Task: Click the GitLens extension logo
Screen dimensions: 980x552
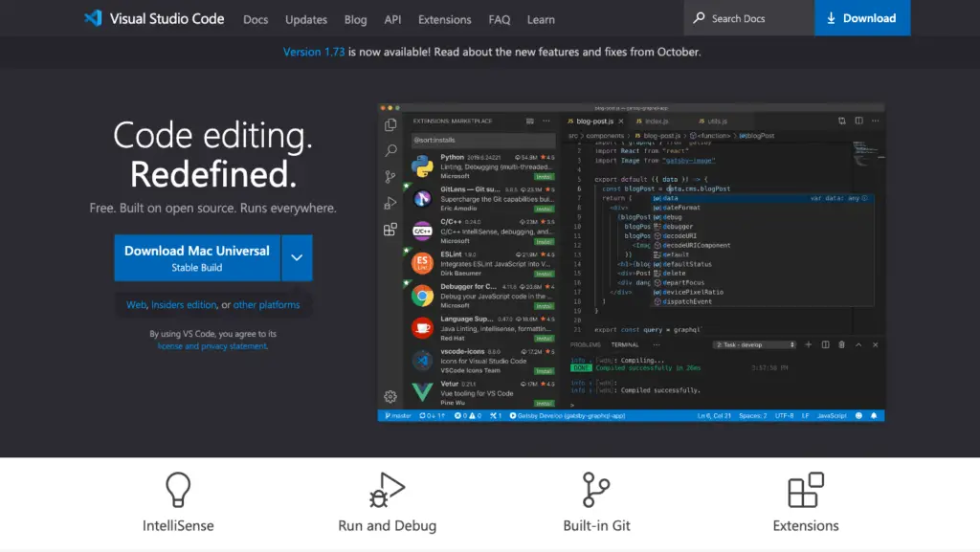Action: (422, 199)
